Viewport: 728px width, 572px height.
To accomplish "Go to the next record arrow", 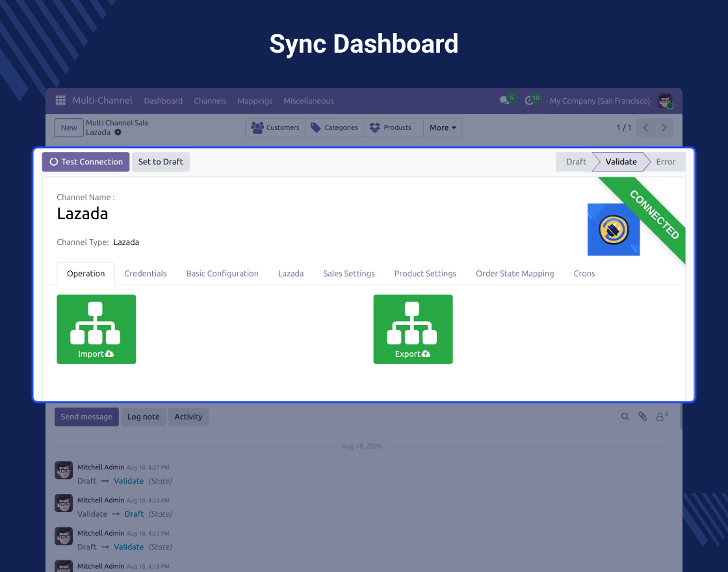I will (664, 127).
